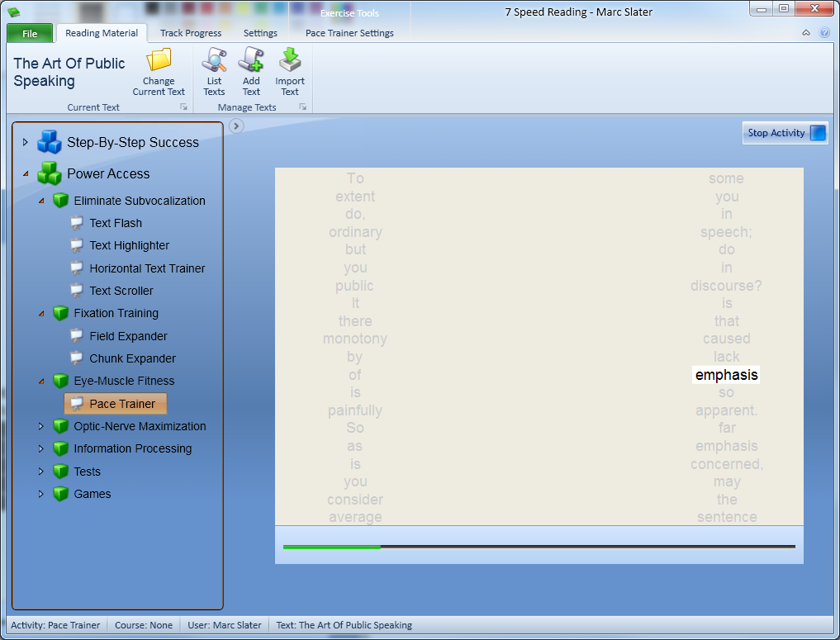Minimize the ribbon with the caret icon
Screen dimensions: 840x640
tap(806, 33)
